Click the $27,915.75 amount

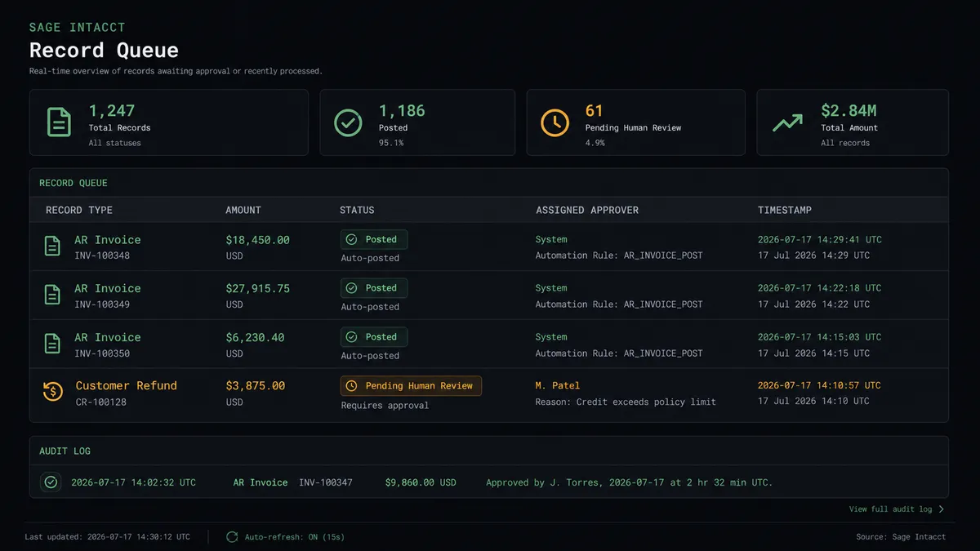(x=257, y=289)
